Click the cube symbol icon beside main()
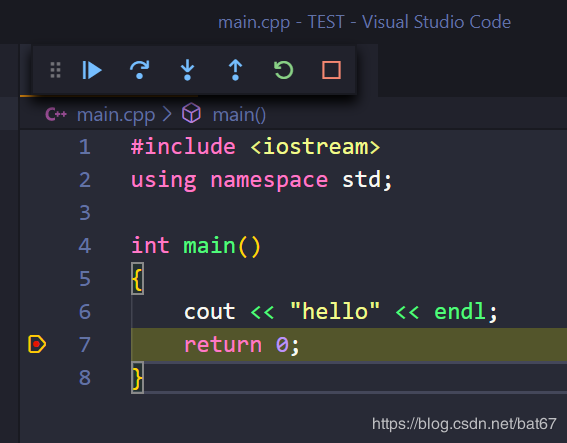 pyautogui.click(x=191, y=113)
